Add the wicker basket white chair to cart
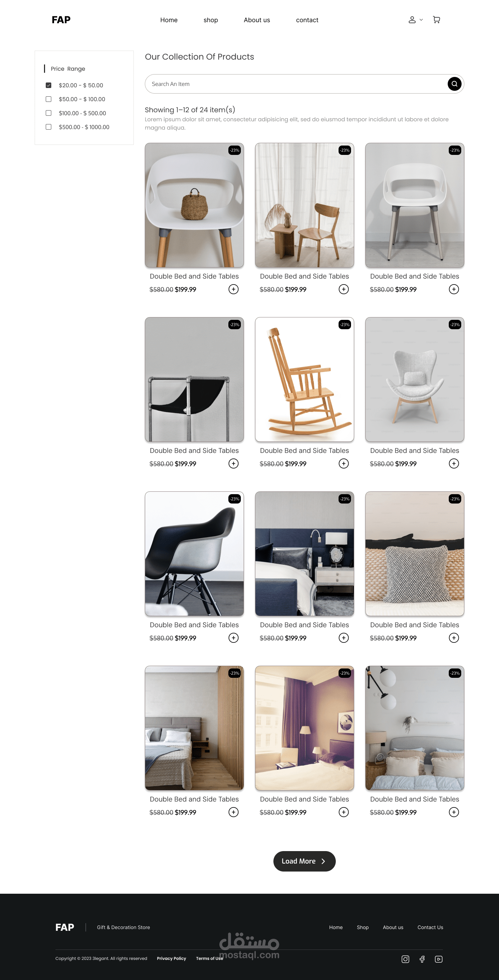 233,289
